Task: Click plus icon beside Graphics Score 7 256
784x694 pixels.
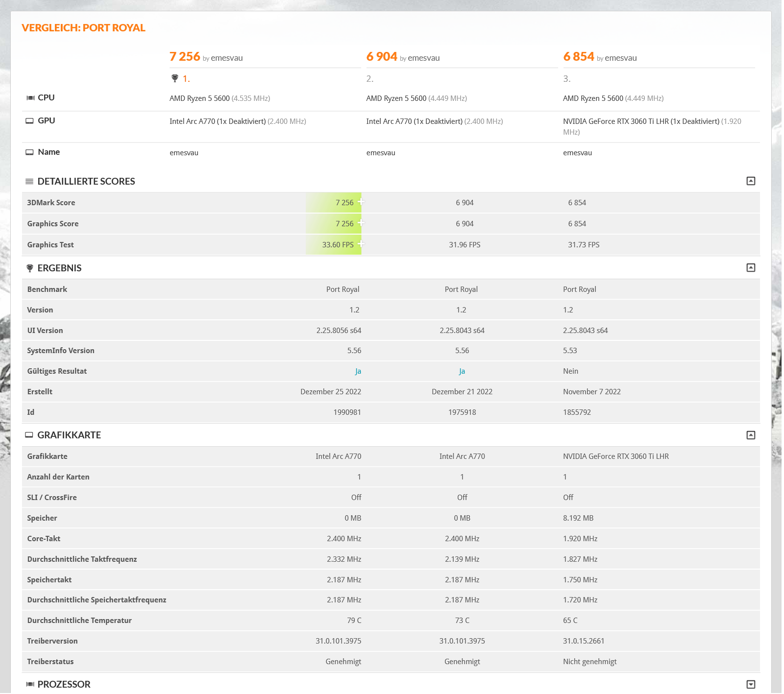Action: tap(361, 223)
